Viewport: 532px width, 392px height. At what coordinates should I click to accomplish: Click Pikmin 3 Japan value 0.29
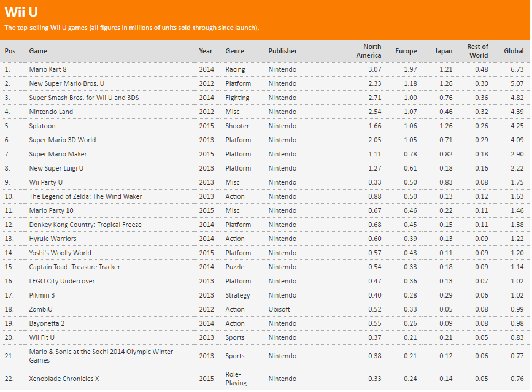pyautogui.click(x=446, y=295)
